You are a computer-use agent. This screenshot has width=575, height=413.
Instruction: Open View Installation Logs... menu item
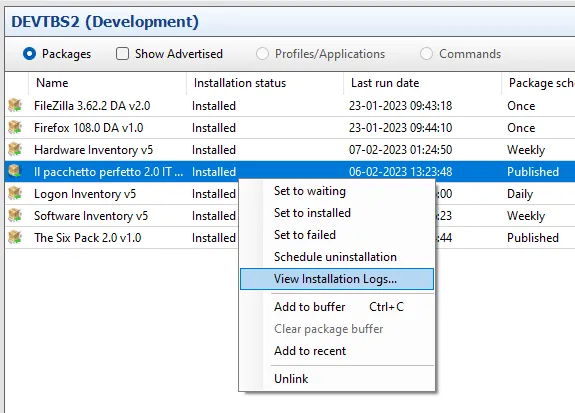[337, 279]
